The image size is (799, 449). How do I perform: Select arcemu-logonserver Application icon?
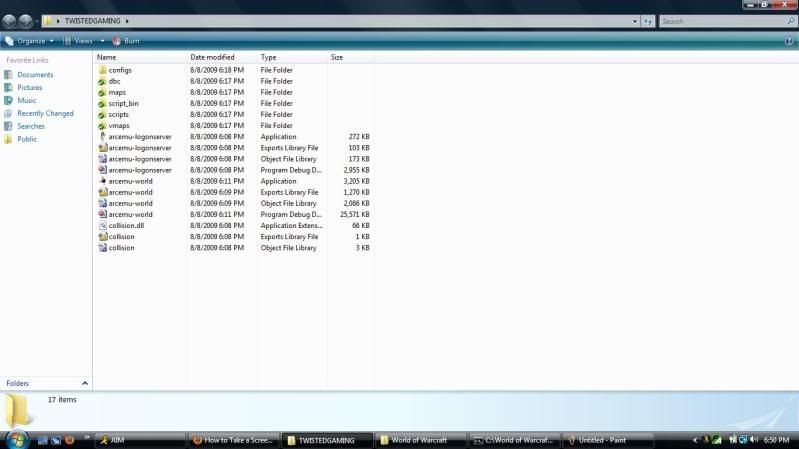(102, 137)
